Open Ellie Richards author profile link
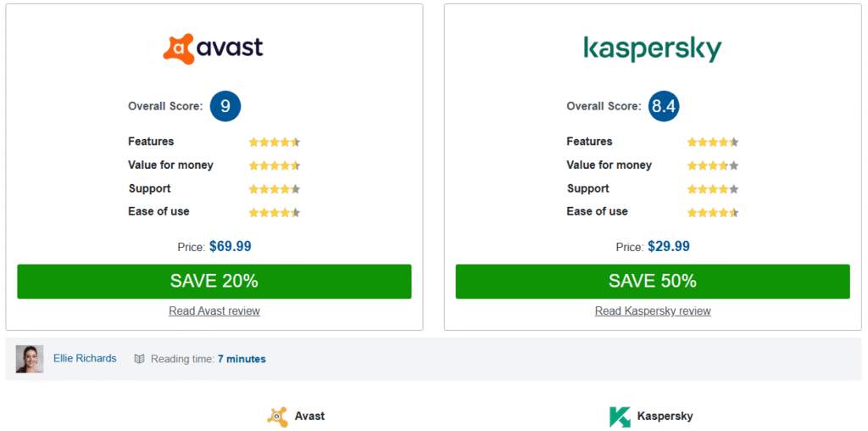The width and height of the screenshot is (868, 431). (x=85, y=358)
